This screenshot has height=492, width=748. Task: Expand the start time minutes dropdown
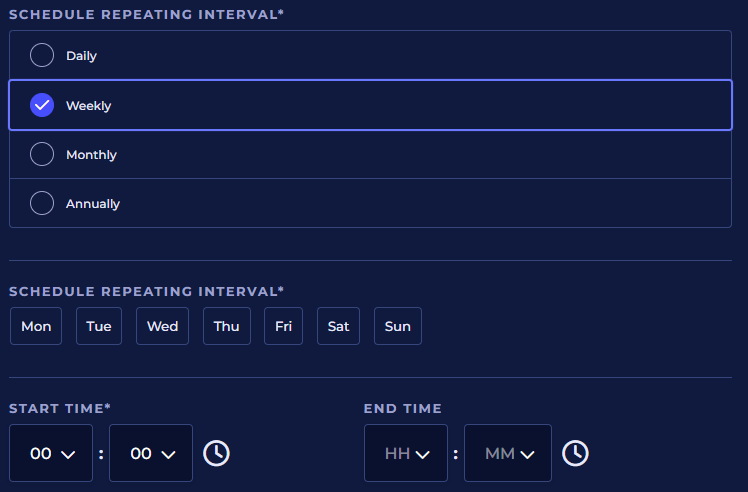151,453
